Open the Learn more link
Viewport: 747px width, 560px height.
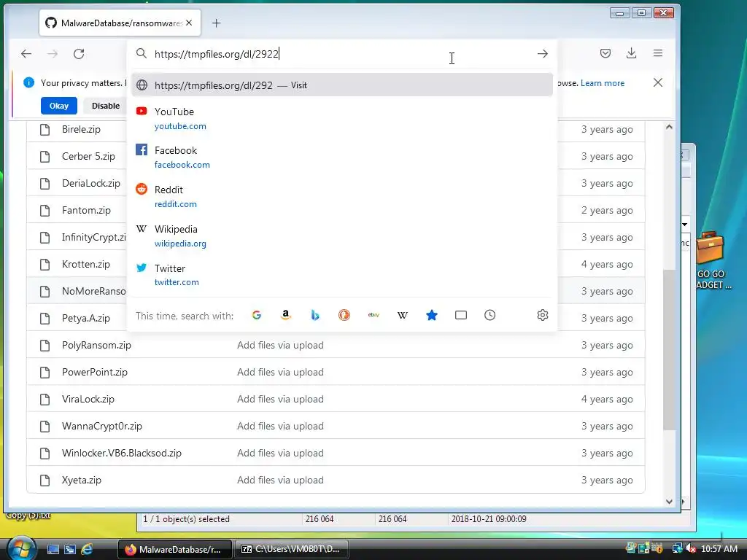tap(602, 83)
